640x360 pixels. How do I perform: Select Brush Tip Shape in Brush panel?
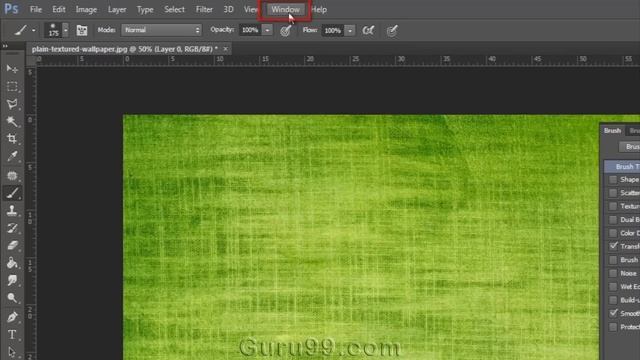click(622, 167)
